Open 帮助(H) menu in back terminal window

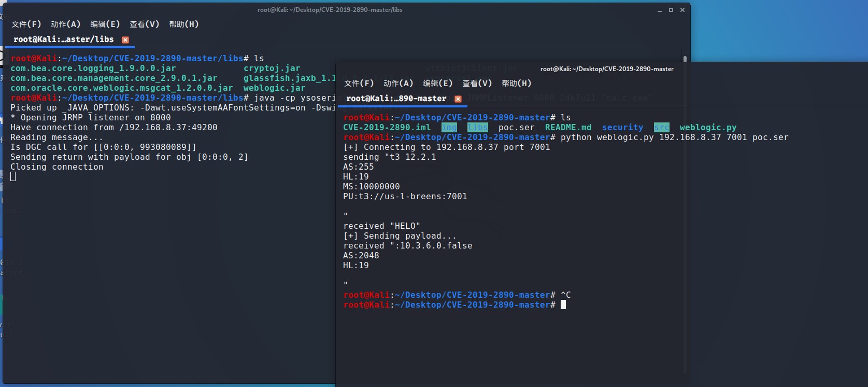(x=183, y=24)
